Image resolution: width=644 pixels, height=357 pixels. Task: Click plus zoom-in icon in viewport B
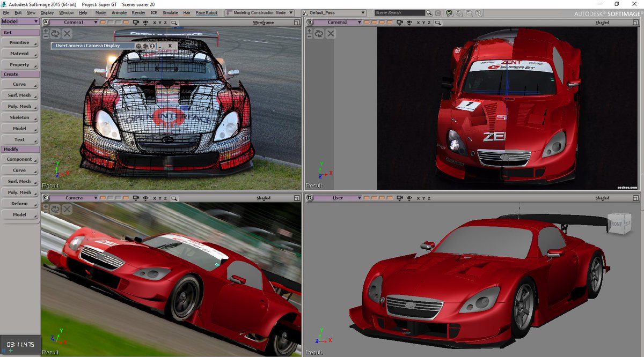pyautogui.click(x=309, y=31)
